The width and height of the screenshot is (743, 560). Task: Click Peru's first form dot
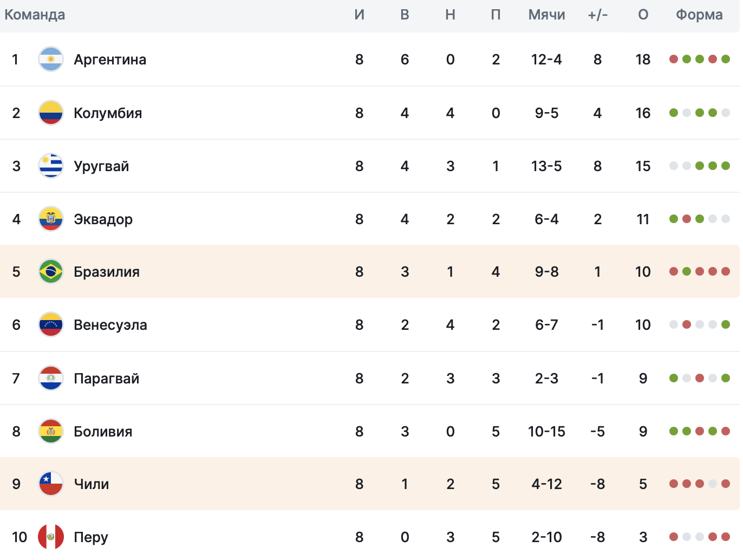click(x=674, y=537)
